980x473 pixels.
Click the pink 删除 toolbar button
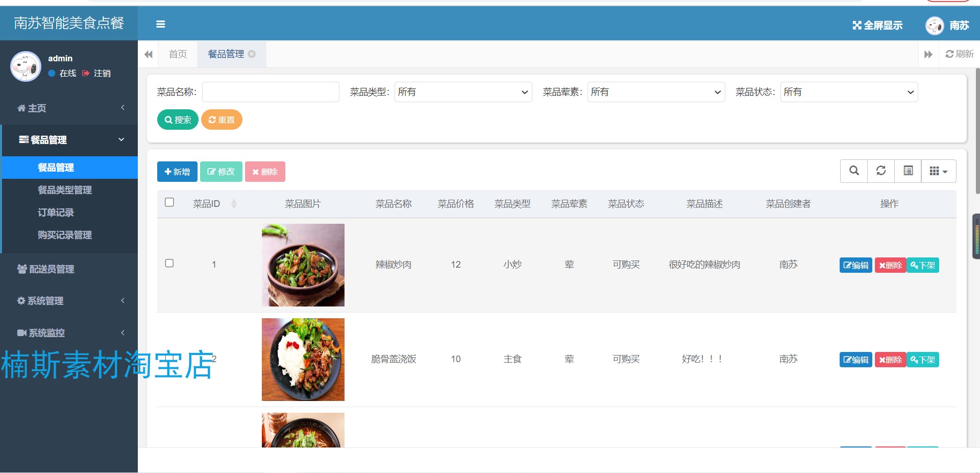265,172
